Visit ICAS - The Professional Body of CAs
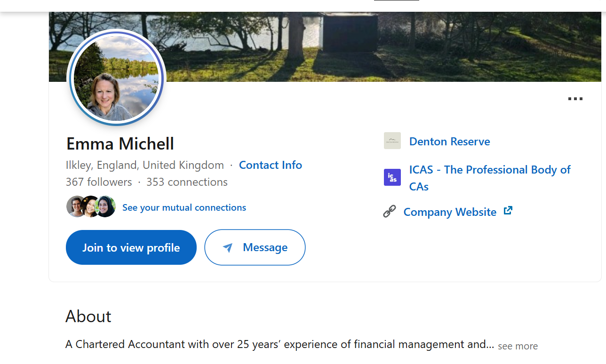 (x=489, y=178)
